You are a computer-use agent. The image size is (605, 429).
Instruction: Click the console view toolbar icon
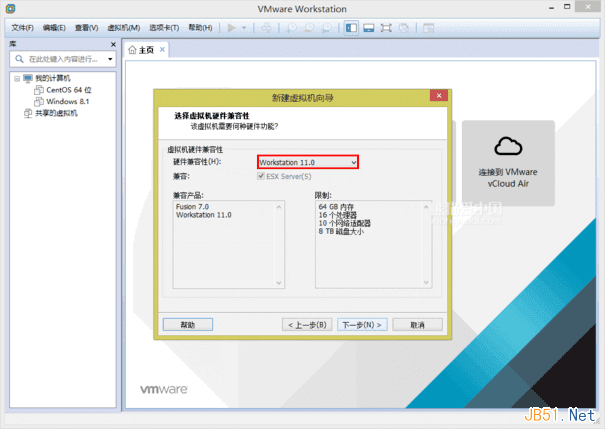coord(428,28)
